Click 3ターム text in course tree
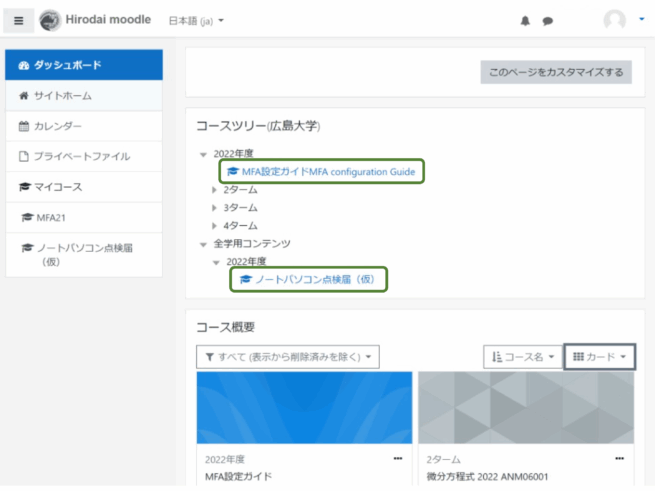655x491 pixels. (x=240, y=208)
